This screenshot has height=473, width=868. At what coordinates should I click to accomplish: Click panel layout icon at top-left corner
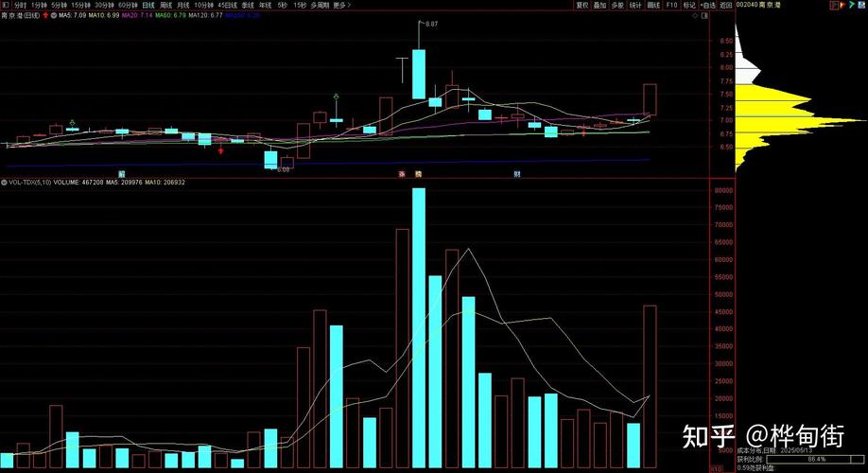tap(7, 5)
